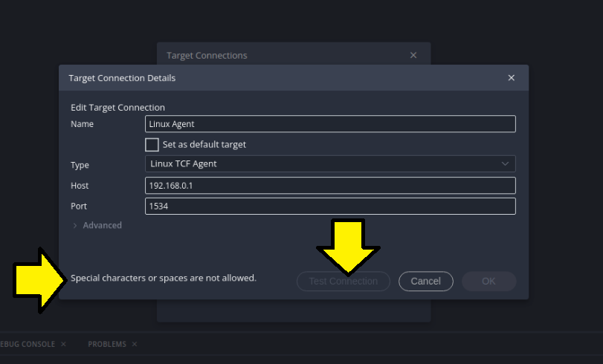Click the special characters error message
The image size is (603, 364).
tap(163, 279)
